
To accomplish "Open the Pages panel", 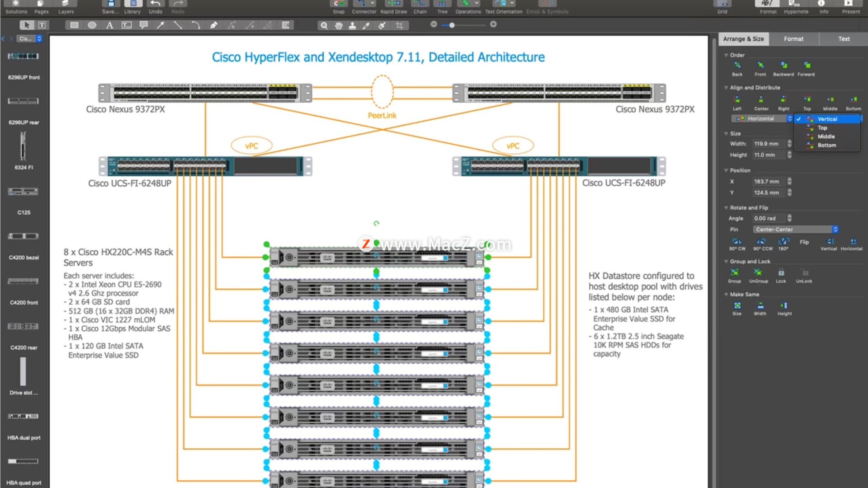I will [x=41, y=7].
